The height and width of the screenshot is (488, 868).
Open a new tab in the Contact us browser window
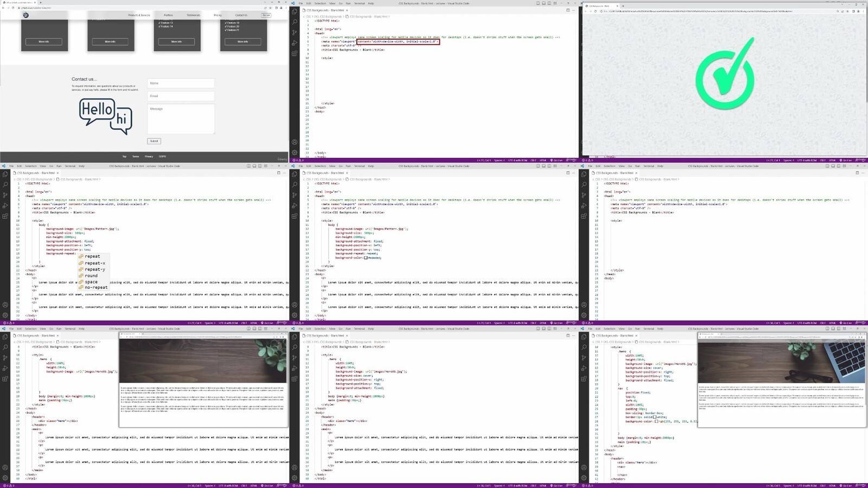(x=40, y=2)
